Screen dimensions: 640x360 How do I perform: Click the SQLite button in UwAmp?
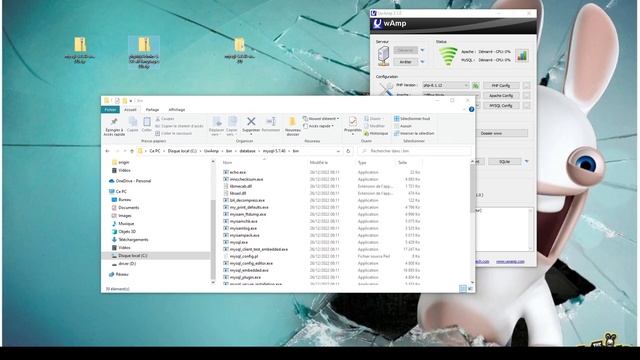(504, 162)
